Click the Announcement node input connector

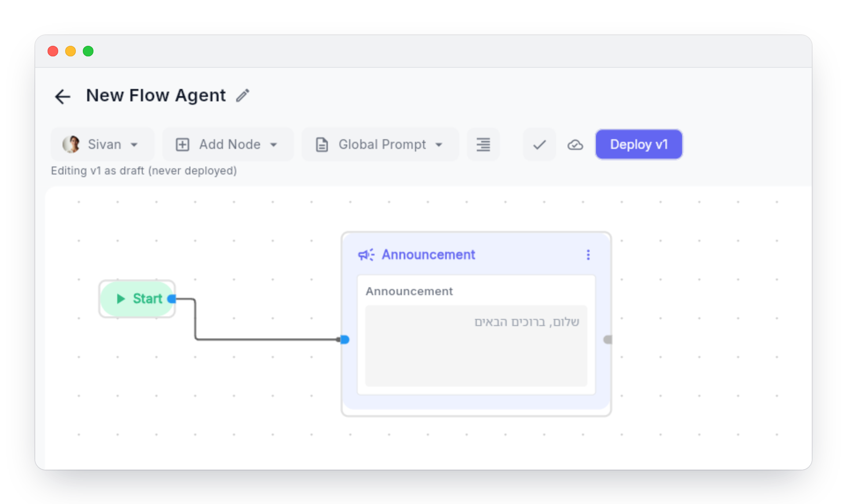(x=345, y=339)
